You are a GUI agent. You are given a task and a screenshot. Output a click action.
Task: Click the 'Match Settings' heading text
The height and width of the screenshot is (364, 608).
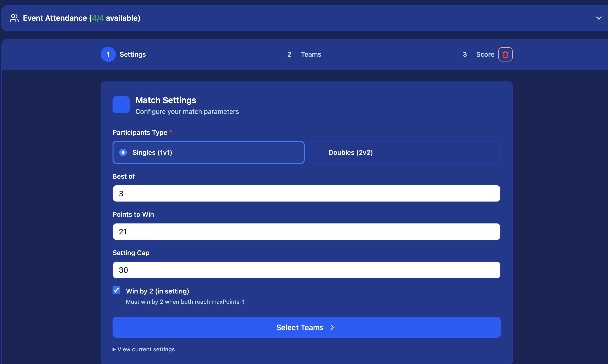point(166,100)
